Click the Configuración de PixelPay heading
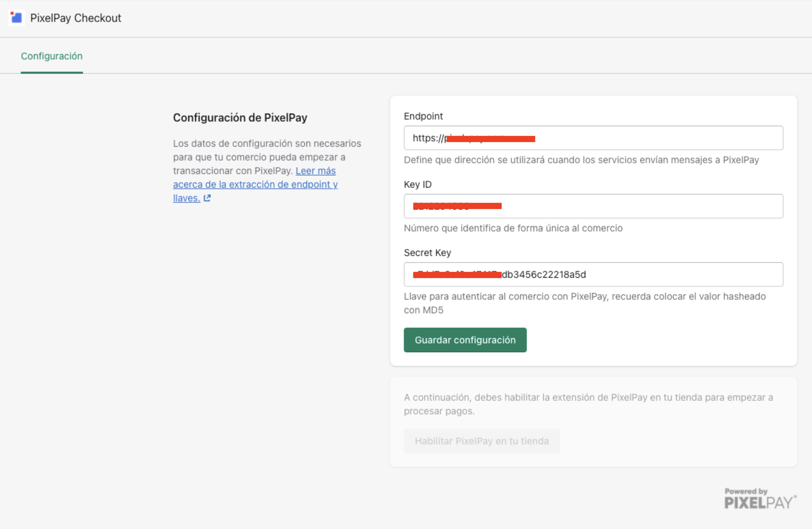 tap(240, 118)
